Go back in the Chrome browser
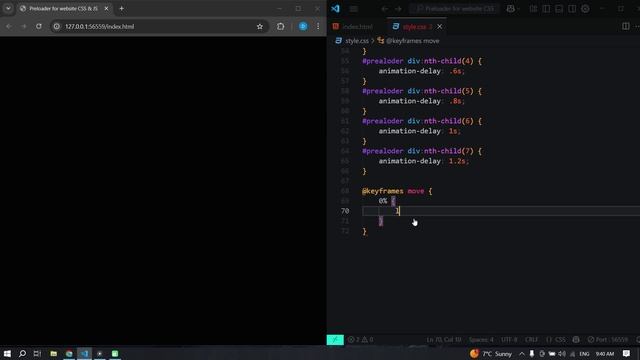Image resolution: width=640 pixels, height=360 pixels. 9,26
